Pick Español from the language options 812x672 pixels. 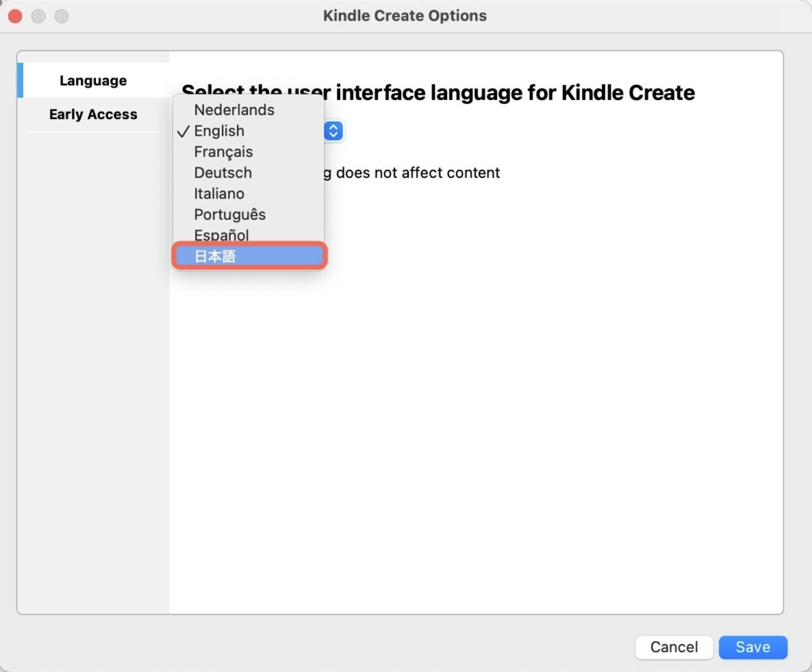221,235
